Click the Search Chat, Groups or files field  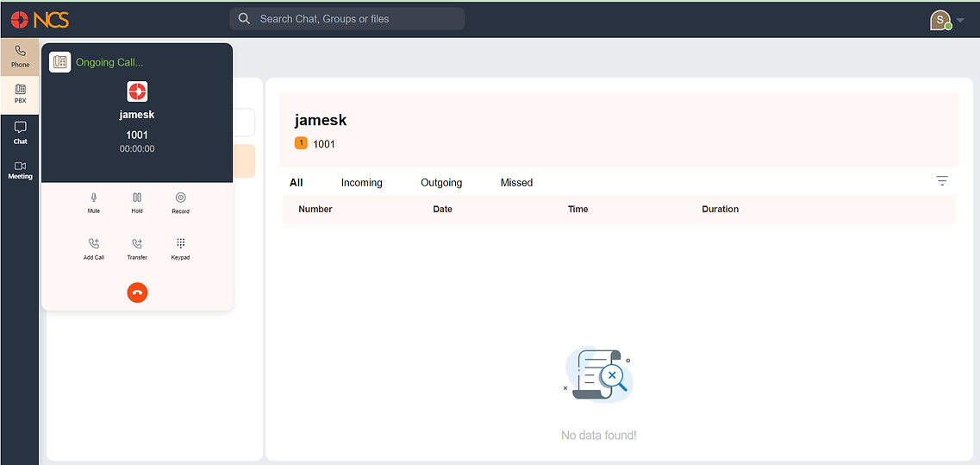[346, 19]
